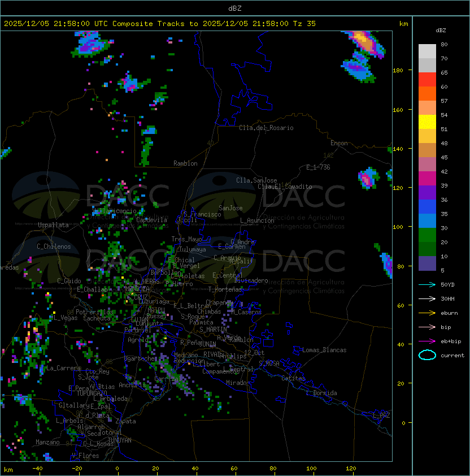This screenshot has width=470, height=476.
Task: Select the light blue dBZ scale swatch
Action: coord(427,220)
